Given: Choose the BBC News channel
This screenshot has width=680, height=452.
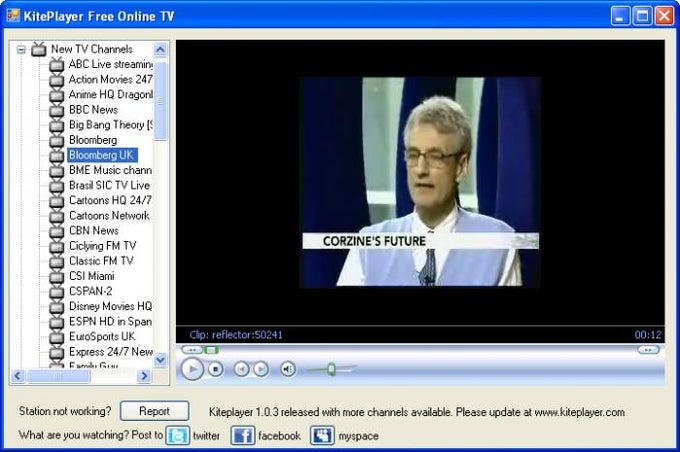Looking at the screenshot, I should click(x=93, y=110).
